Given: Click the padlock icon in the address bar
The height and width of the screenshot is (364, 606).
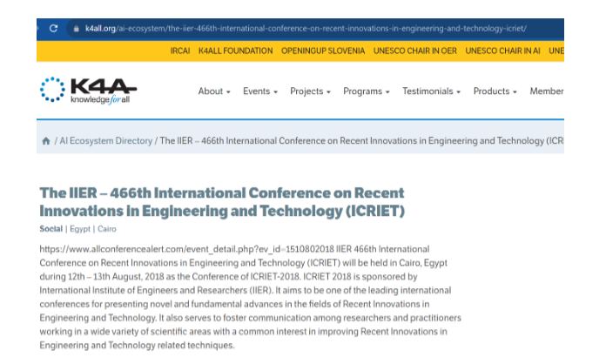Looking at the screenshot, I should pyautogui.click(x=76, y=29).
